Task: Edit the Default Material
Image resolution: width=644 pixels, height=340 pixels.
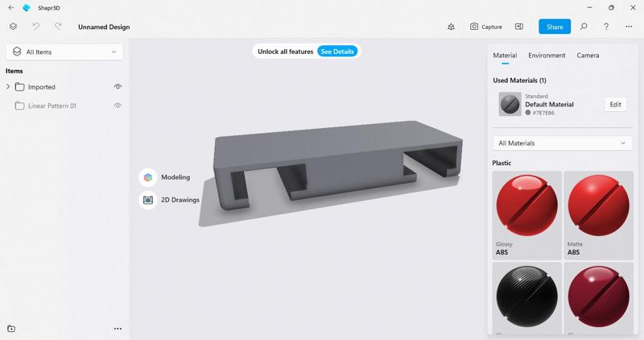Action: pos(615,105)
